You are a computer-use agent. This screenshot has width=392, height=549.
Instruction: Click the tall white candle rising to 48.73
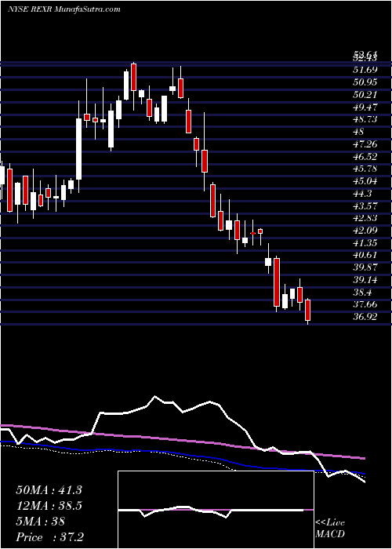coord(78,149)
